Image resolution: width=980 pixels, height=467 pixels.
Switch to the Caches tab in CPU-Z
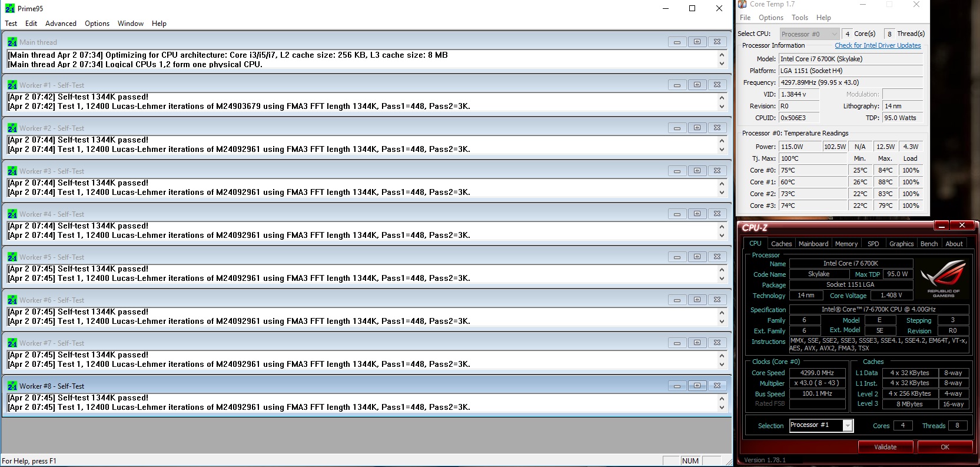pos(781,244)
